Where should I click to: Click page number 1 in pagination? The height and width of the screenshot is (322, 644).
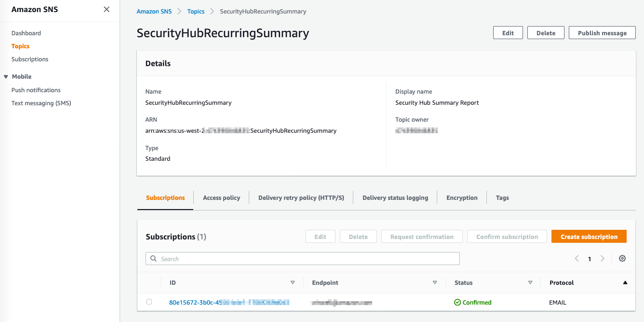pyautogui.click(x=590, y=258)
